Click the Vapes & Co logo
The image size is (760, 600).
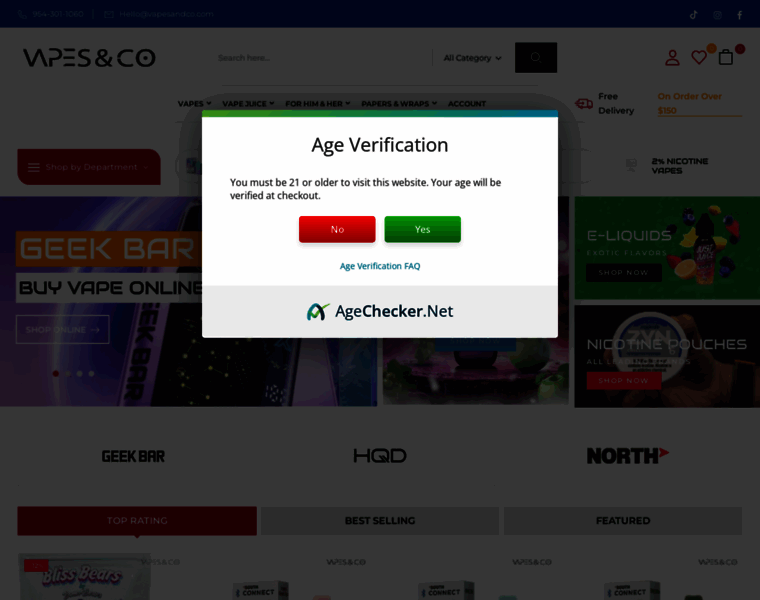click(x=90, y=58)
